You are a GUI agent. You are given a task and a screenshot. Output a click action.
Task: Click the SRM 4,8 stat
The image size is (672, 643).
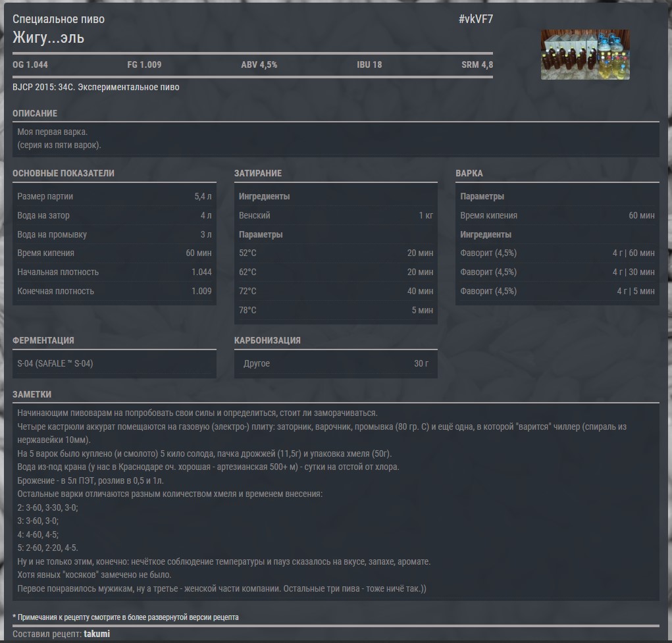click(x=477, y=64)
